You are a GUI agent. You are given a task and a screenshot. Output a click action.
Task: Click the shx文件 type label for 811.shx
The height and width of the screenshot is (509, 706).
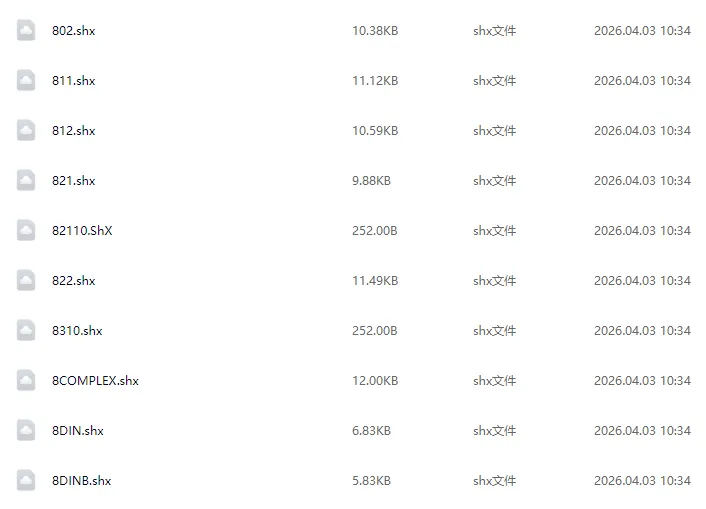[494, 81]
